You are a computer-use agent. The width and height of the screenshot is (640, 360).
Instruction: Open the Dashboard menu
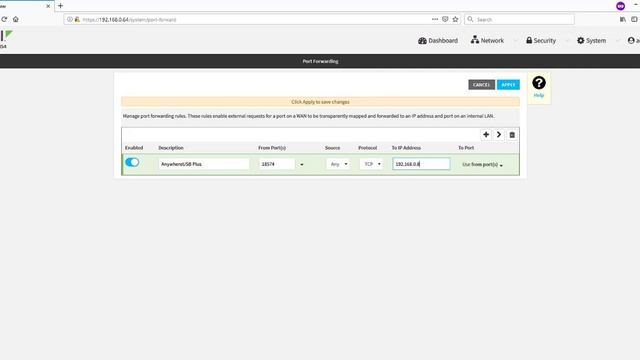438,40
